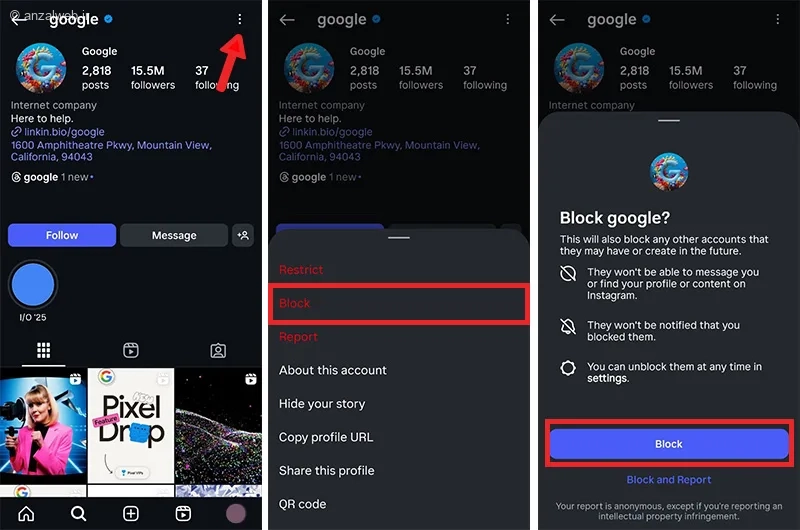The image size is (800, 530).
Task: Open the I/O '25 story highlight
Action: (33, 285)
